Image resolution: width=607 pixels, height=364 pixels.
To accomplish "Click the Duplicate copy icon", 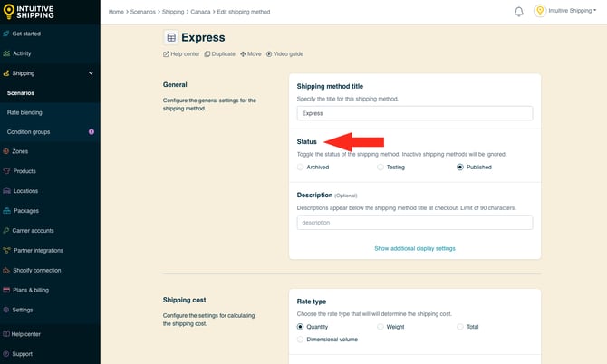I will [x=207, y=54].
